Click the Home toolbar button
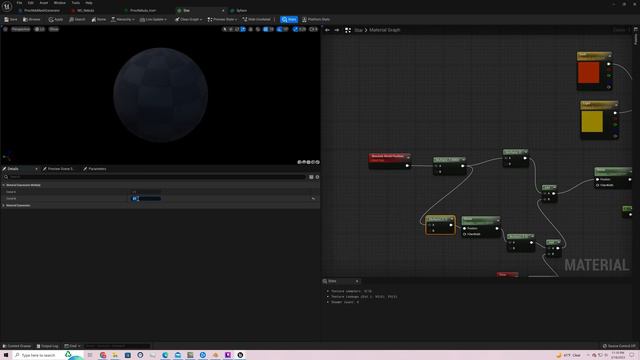This screenshot has height=360, width=640. [x=99, y=20]
